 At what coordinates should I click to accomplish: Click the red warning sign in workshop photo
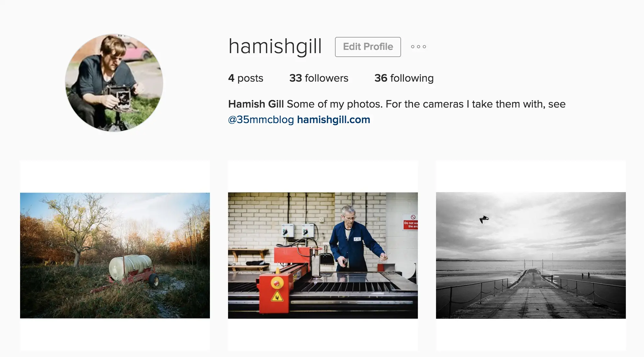point(410,222)
